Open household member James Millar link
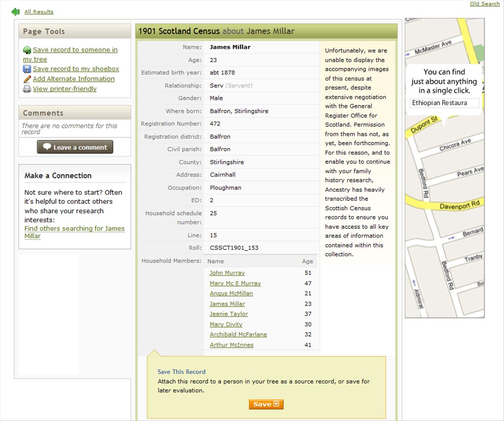Viewport: 504px width, 421px height. 227,304
